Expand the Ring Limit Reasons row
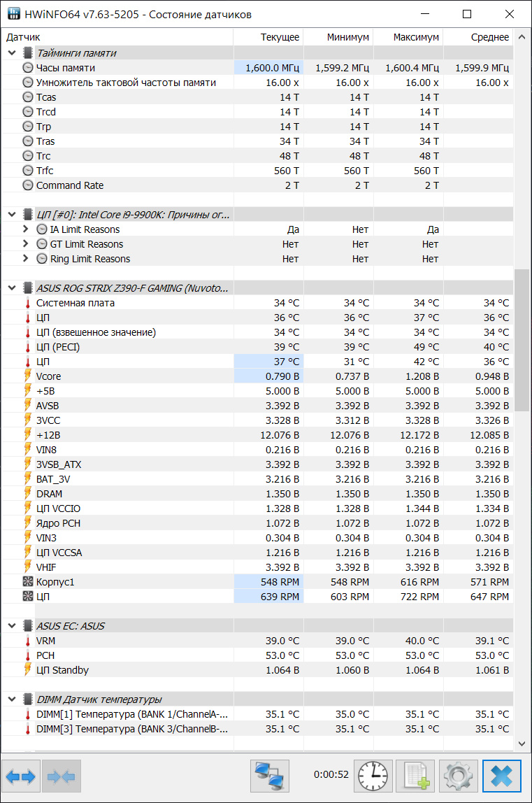This screenshot has width=532, height=803. pyautogui.click(x=25, y=259)
